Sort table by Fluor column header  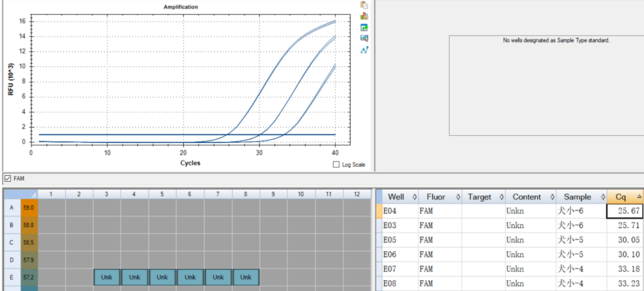[x=440, y=197]
